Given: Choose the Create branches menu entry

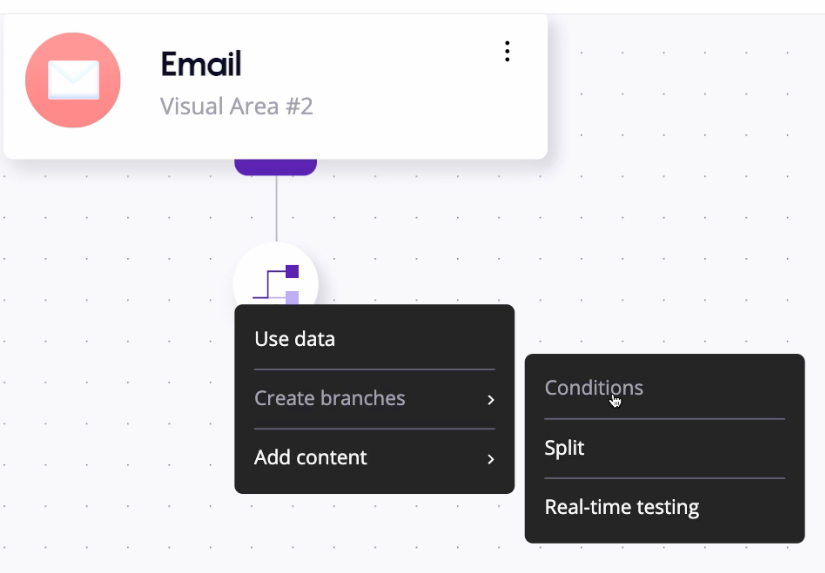Looking at the screenshot, I should [330, 398].
